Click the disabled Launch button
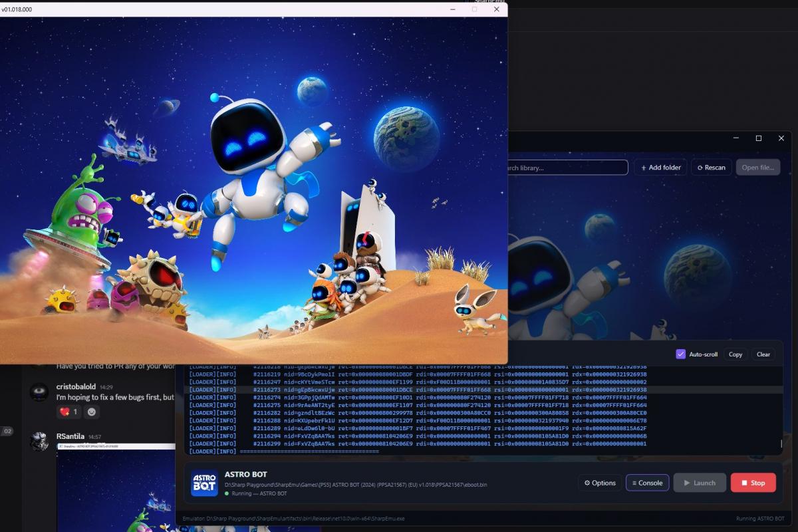Viewport: 798px width, 532px height. point(700,483)
